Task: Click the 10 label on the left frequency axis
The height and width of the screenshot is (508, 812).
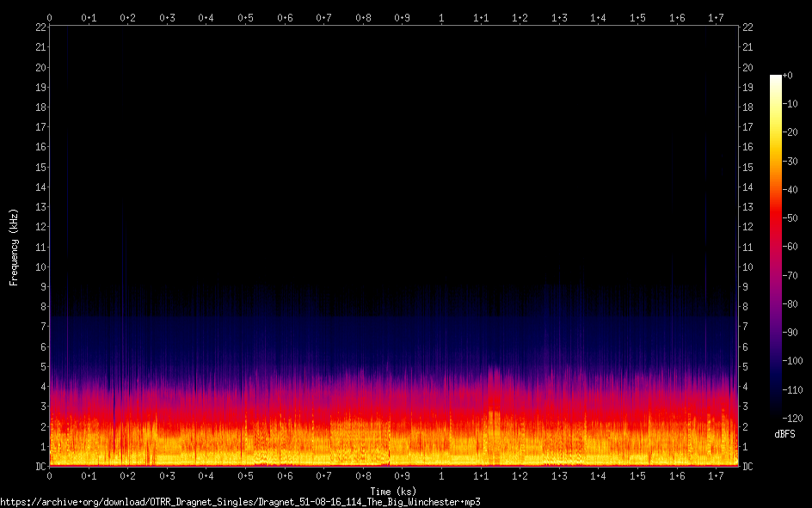Action: click(40, 266)
